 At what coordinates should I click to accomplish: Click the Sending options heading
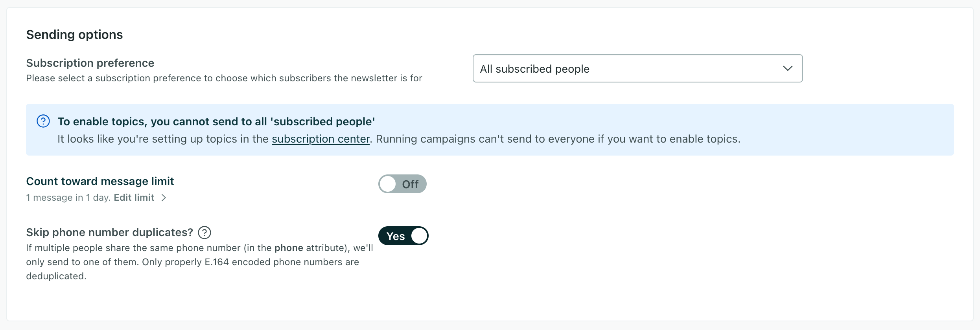pyautogui.click(x=74, y=35)
